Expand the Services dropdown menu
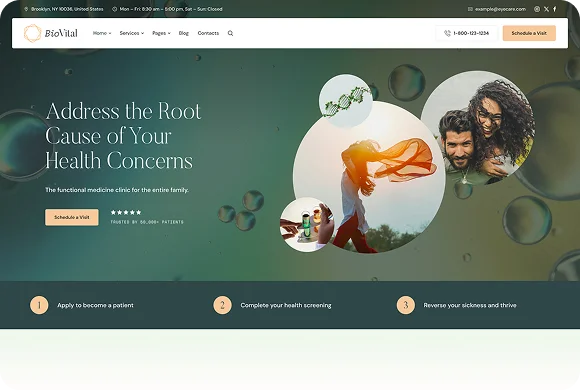The image size is (580, 390). [132, 33]
